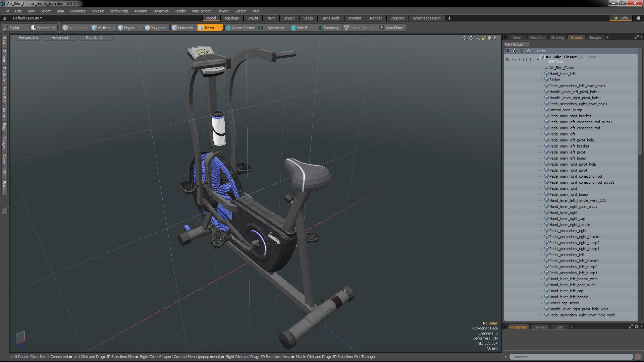This screenshot has height=362, width=644.
Task: Click the New Group button
Action: click(516, 44)
